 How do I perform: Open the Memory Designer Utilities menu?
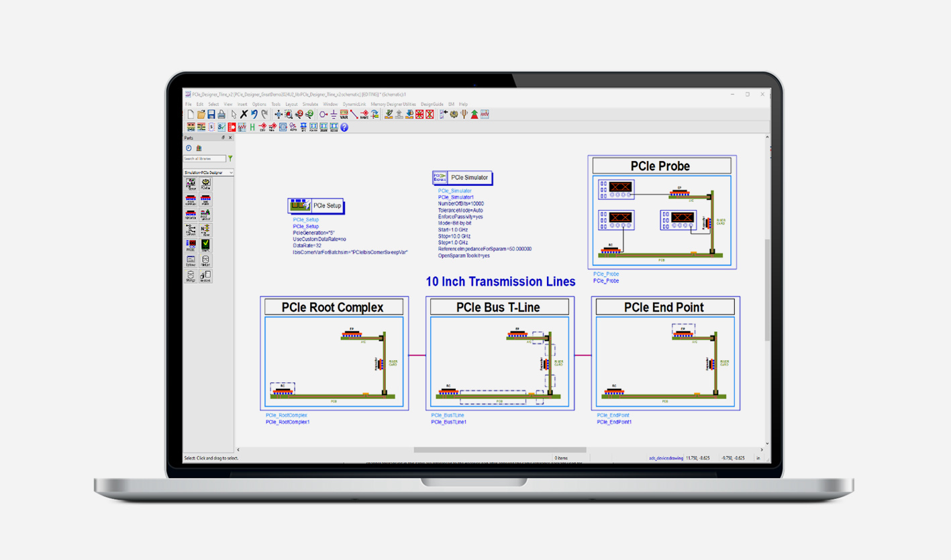393,104
